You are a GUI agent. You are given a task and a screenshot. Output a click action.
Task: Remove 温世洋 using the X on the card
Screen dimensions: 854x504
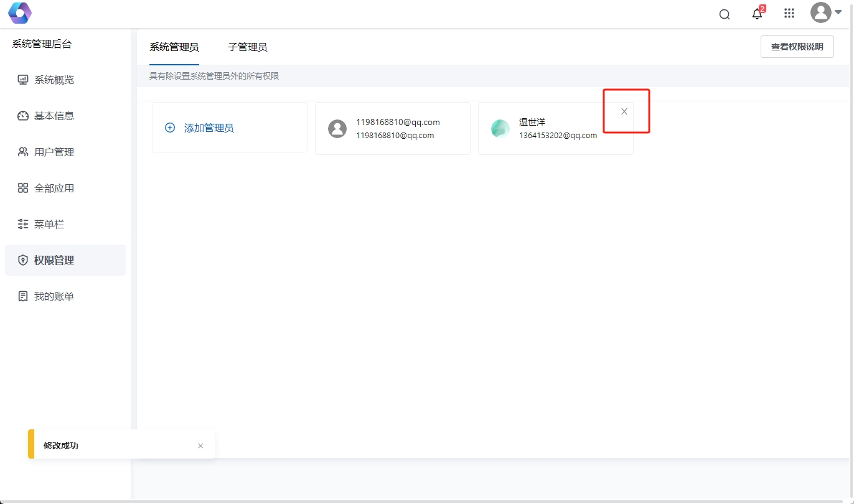(x=624, y=111)
